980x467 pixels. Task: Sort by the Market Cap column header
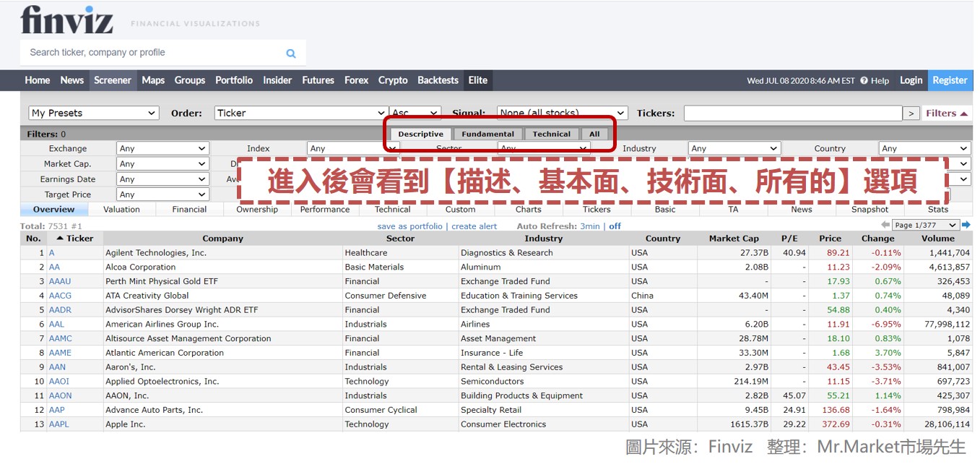(734, 239)
